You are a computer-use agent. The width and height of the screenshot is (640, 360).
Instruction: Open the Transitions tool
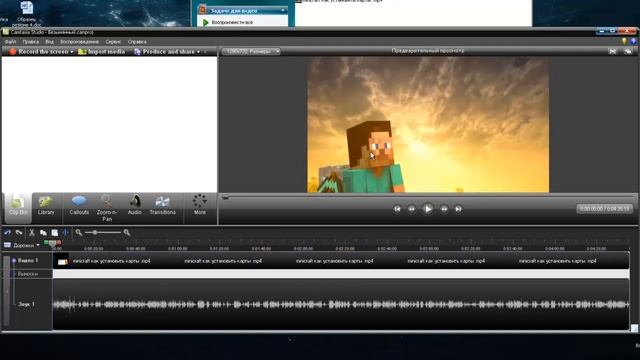tap(162, 205)
